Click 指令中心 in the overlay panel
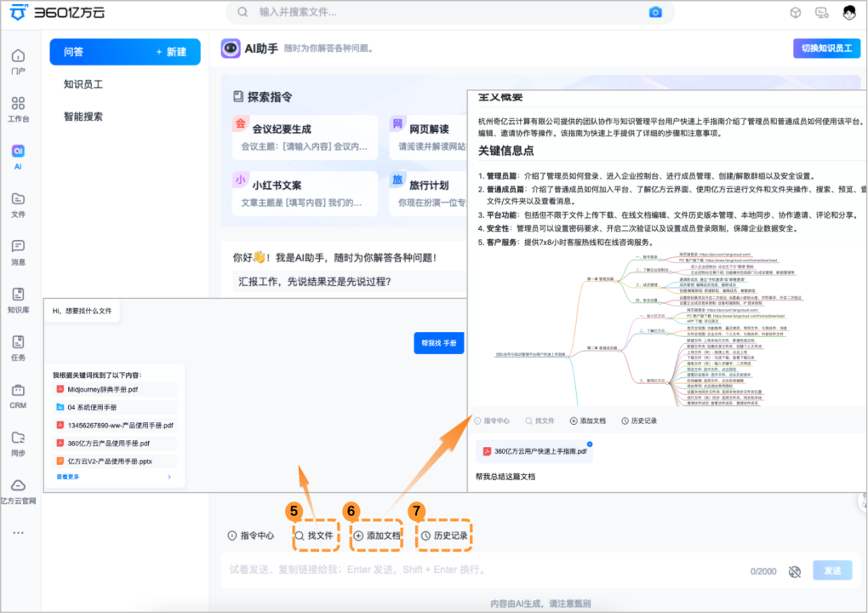Image resolution: width=868 pixels, height=613 pixels. coord(492,421)
